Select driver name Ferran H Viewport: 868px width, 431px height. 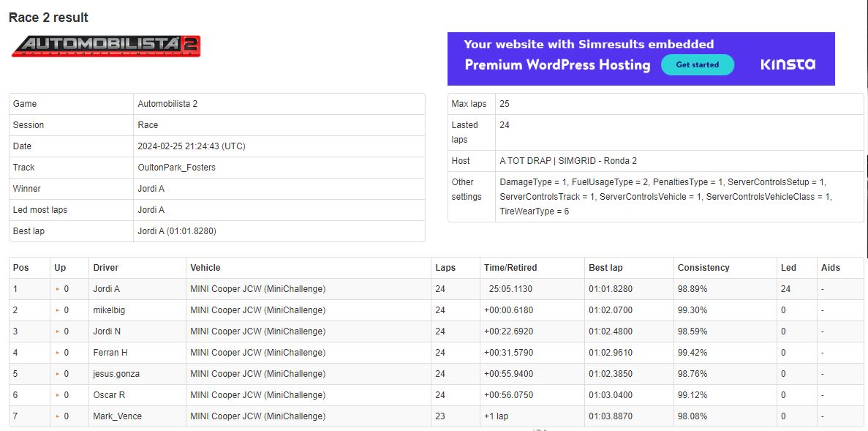(x=110, y=352)
